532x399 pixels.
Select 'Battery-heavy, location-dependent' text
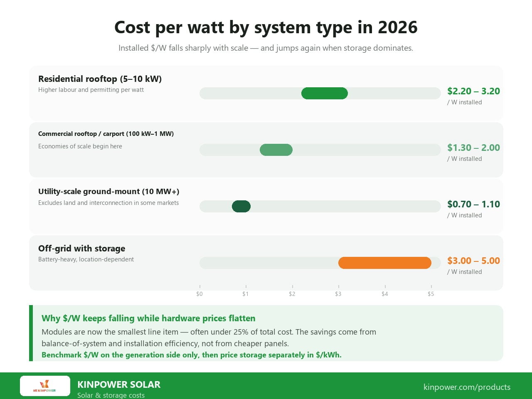(86, 259)
